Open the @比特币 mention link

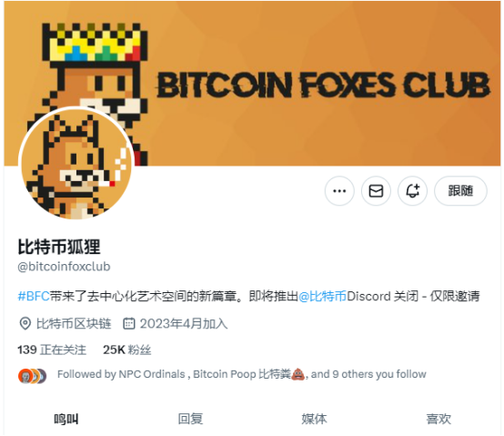click(x=322, y=296)
